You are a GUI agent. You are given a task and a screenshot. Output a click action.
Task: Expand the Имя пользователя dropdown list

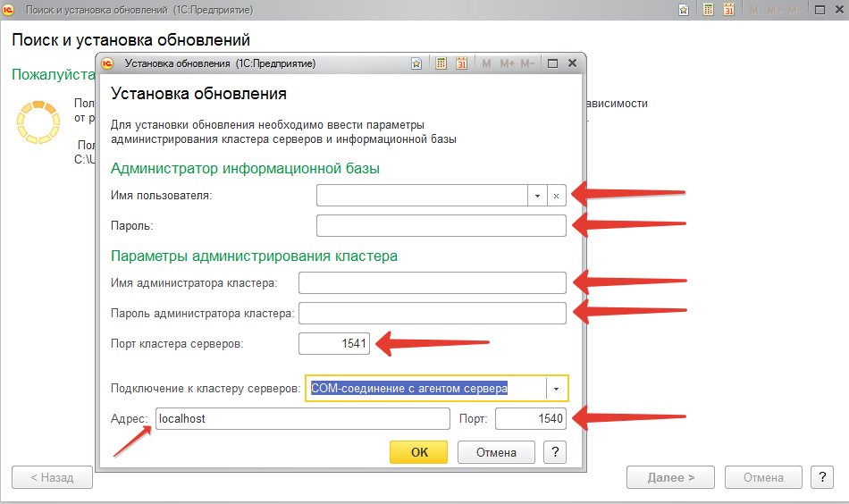[537, 195]
